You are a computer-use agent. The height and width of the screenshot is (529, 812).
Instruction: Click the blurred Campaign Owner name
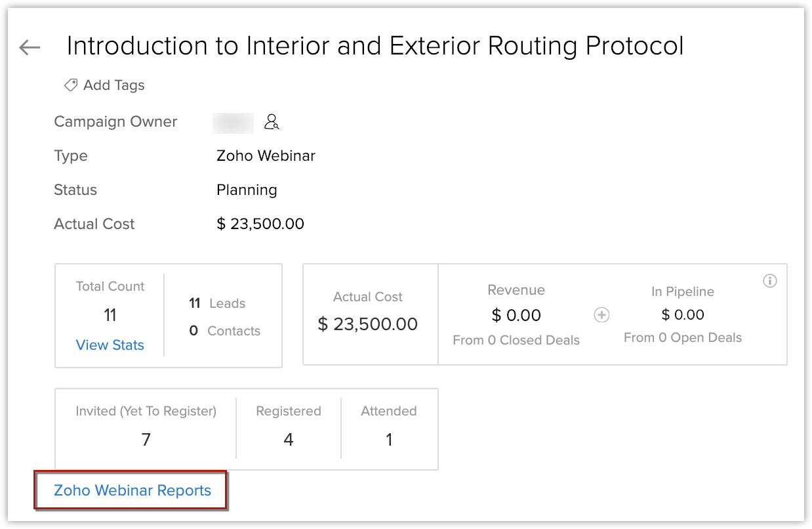click(x=233, y=123)
